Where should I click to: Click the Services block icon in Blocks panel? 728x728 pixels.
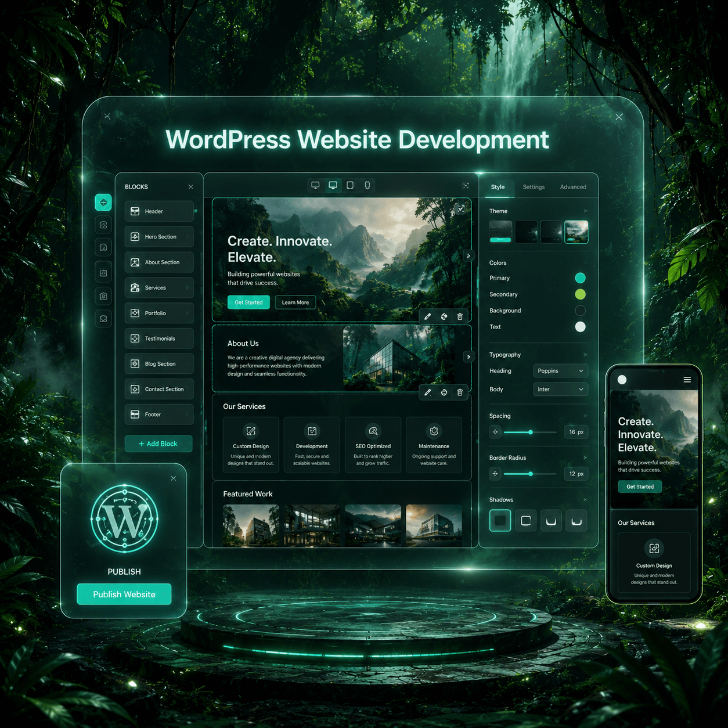coord(135,288)
